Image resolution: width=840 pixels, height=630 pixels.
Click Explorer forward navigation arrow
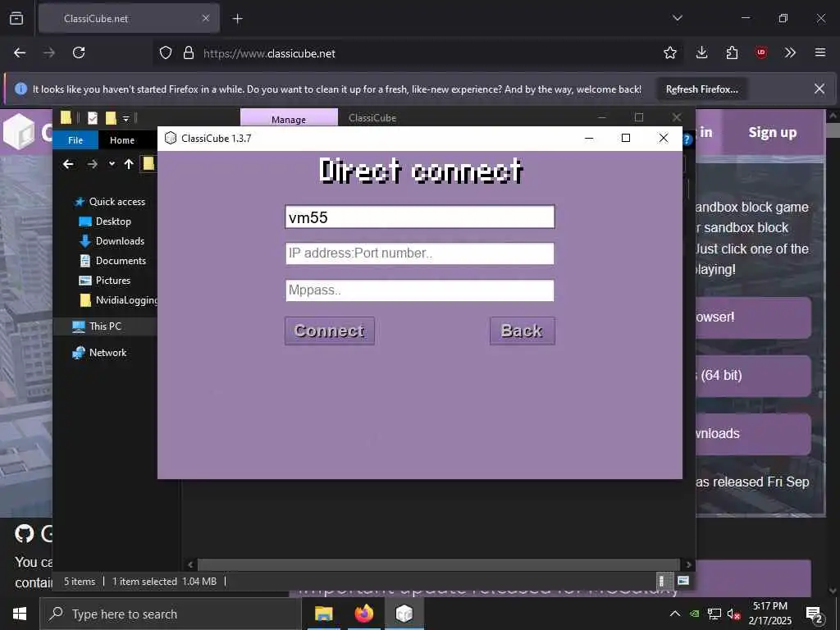pos(92,164)
